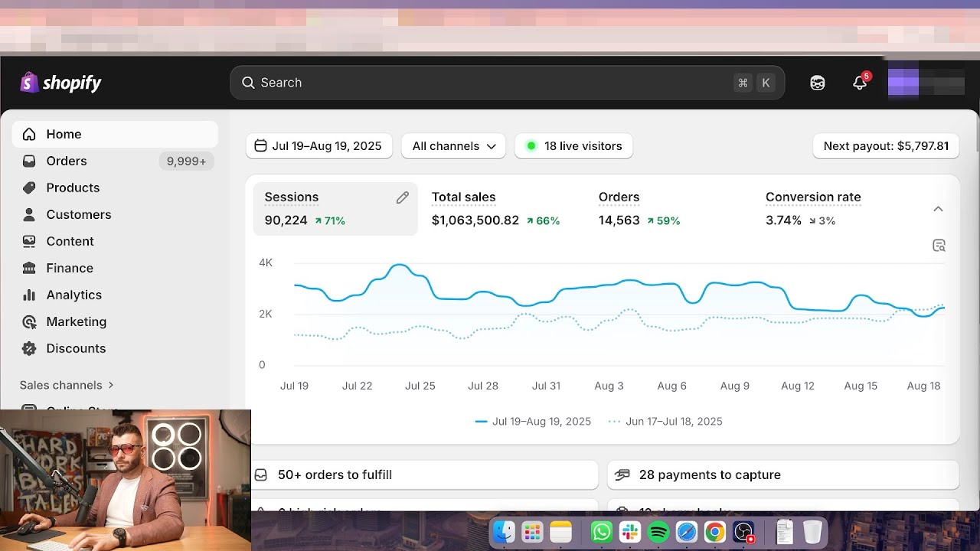Image resolution: width=980 pixels, height=551 pixels.
Task: Click the Analytics bar chart icon
Action: 29,295
